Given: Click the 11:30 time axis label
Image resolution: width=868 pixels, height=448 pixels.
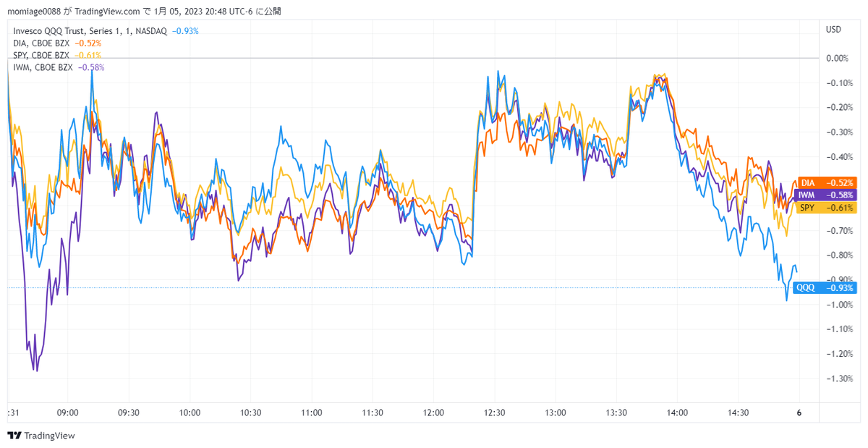Looking at the screenshot, I should (x=373, y=413).
